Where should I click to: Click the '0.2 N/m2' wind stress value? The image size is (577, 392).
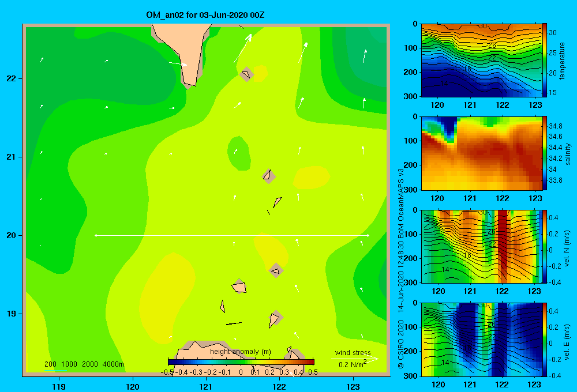[353, 364]
